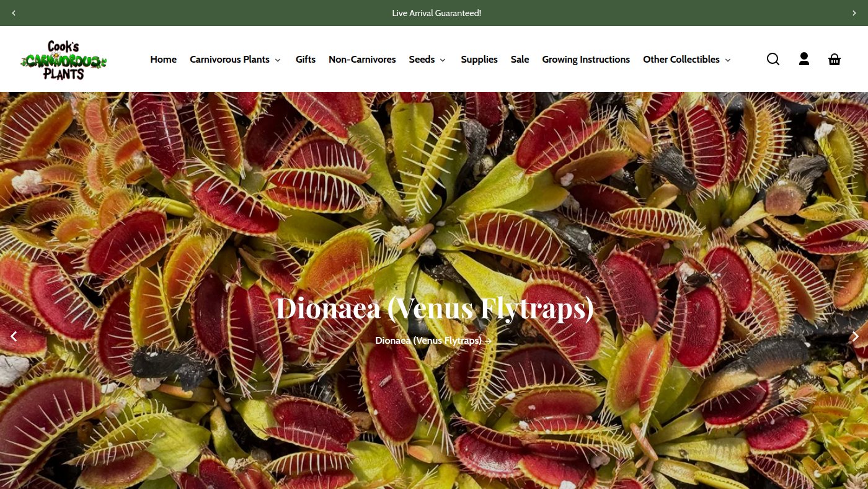Open the search icon in header
Image resolution: width=868 pixels, height=489 pixels.
(773, 59)
